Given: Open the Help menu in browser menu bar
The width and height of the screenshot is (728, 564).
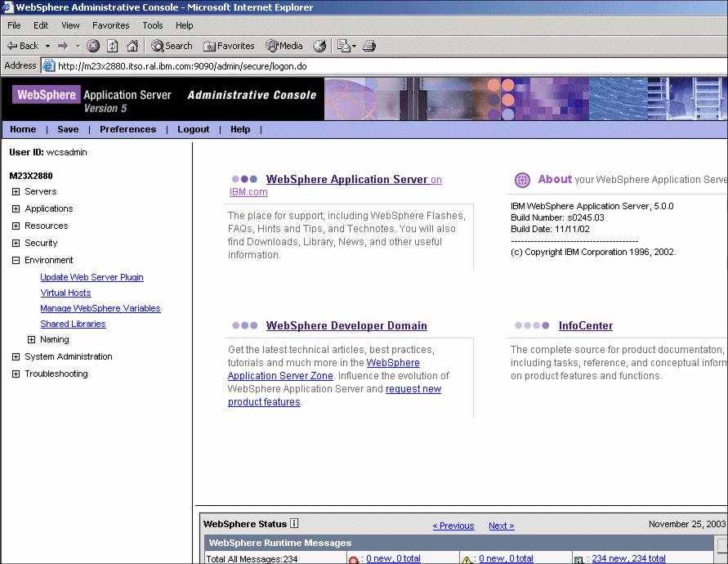Looking at the screenshot, I should (185, 25).
